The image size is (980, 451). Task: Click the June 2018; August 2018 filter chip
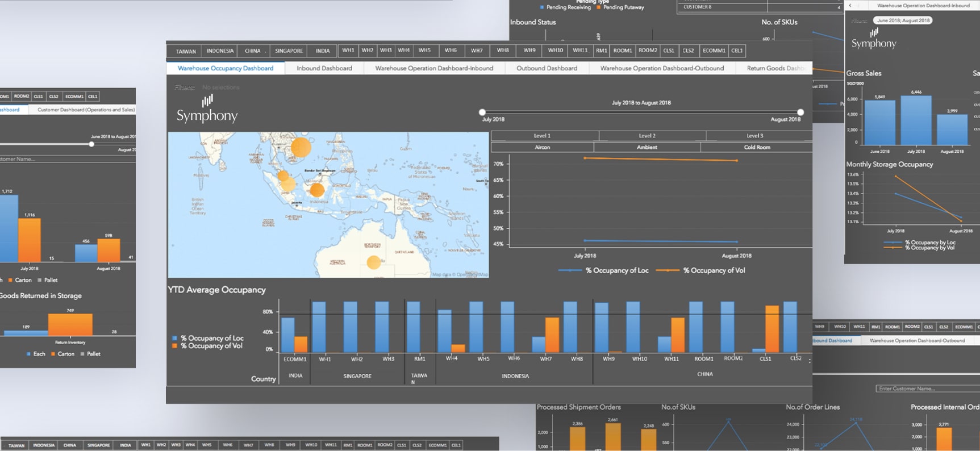903,20
